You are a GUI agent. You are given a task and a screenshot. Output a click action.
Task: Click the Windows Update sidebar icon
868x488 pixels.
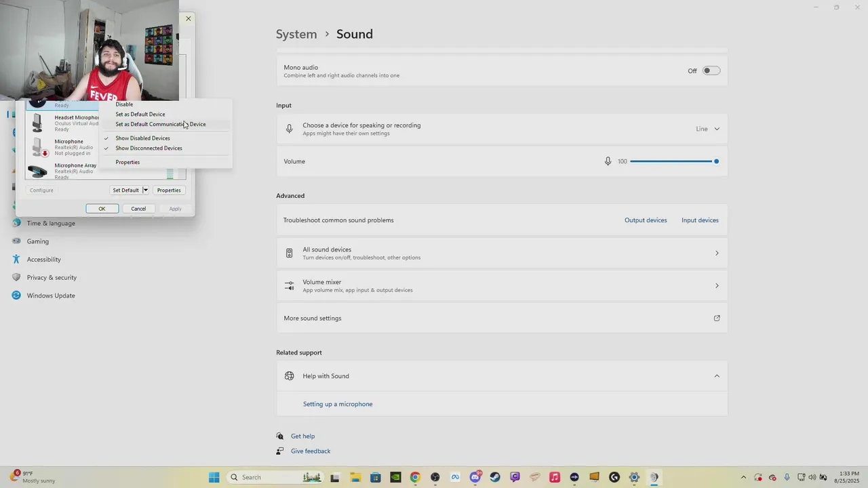click(16, 296)
